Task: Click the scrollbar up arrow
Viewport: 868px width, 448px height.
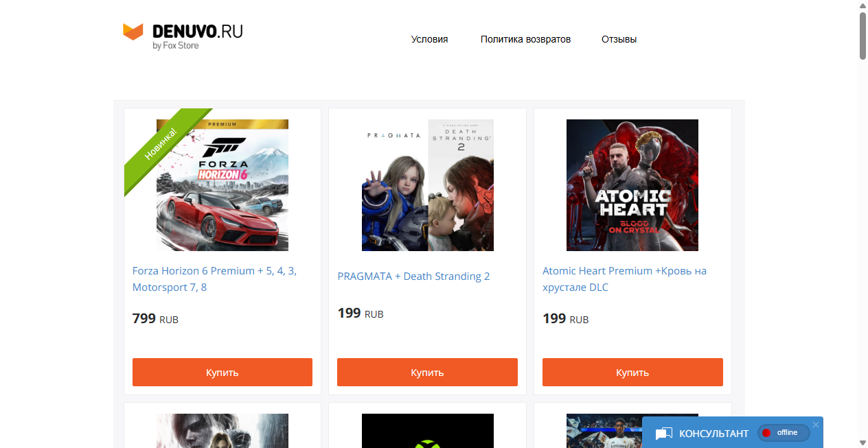Action: tap(863, 5)
